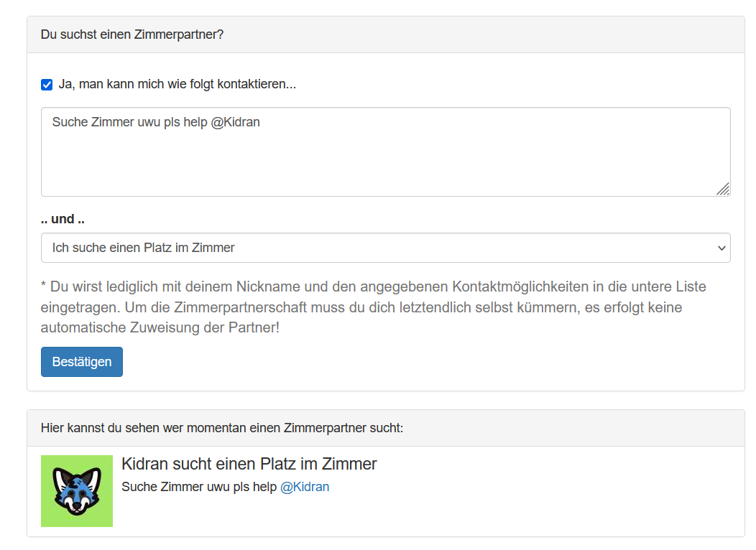Uncheck the 'Ja, man kann mich kontaktieren' checkbox
This screenshot has width=756, height=550.
tap(47, 85)
